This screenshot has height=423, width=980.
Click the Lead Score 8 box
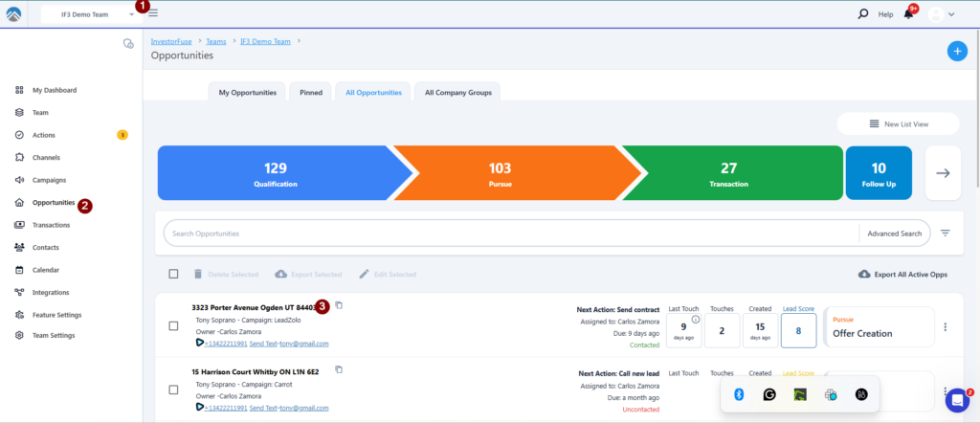pyautogui.click(x=798, y=330)
